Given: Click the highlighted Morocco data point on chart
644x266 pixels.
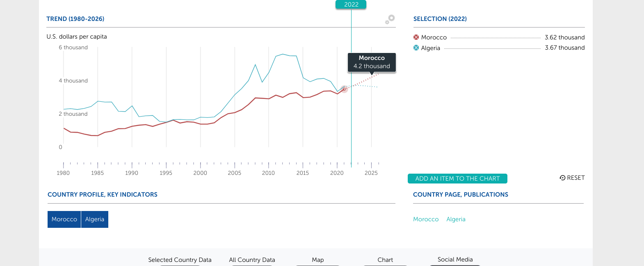Looking at the screenshot, I should [344, 89].
